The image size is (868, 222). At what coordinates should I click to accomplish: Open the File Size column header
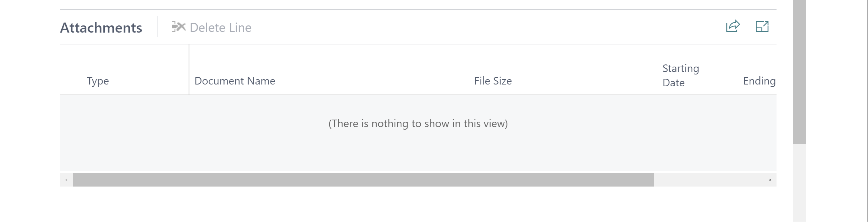pos(493,81)
